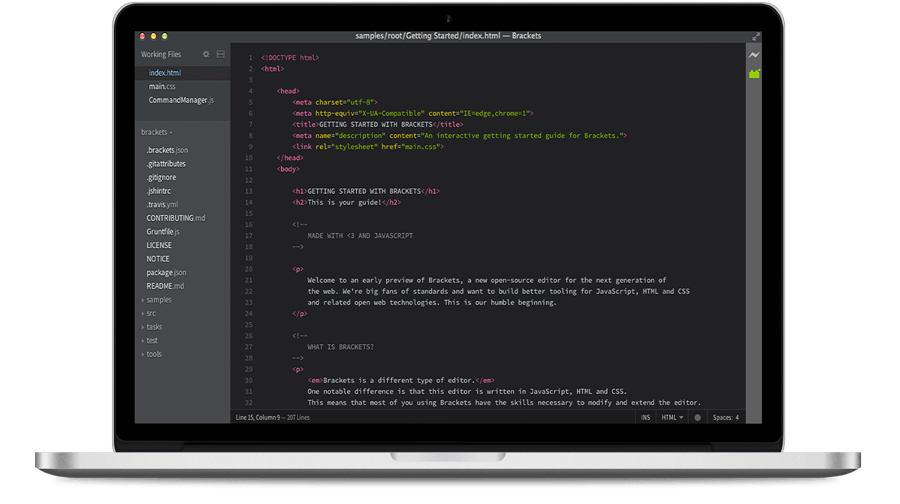Open Working Files gear settings
Image resolution: width=900 pixels, height=504 pixels.
point(207,54)
